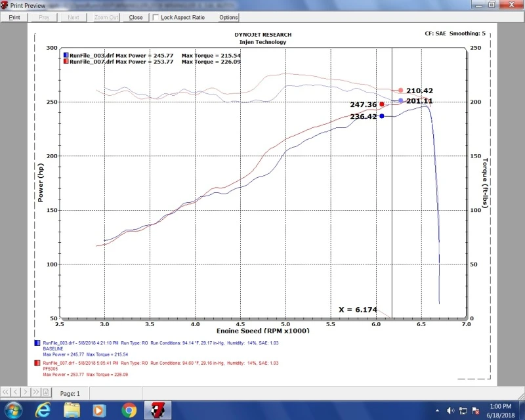Go to the first page arrow

coord(7,393)
